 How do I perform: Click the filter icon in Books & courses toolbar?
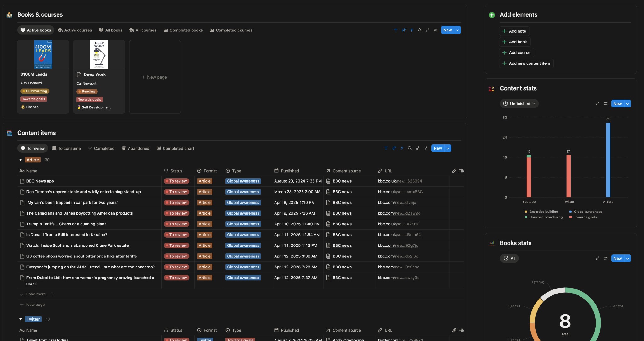pyautogui.click(x=396, y=30)
